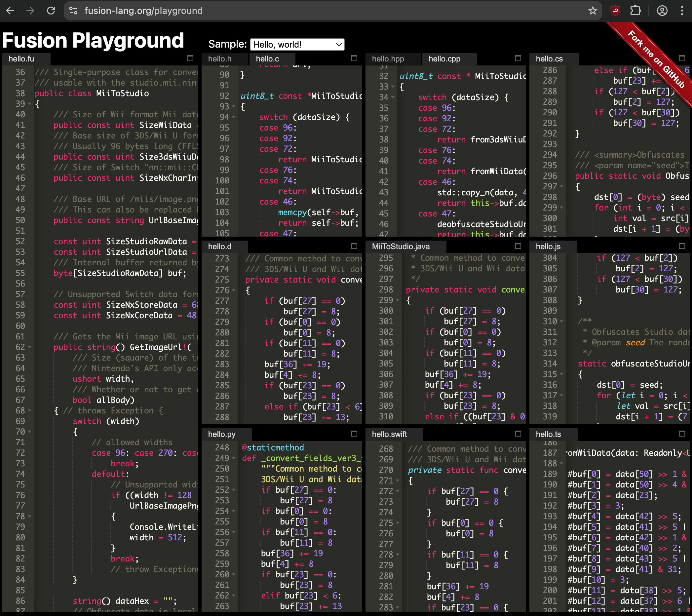Maximize the hello.fu editor panel
Viewport: 692px width, 616px height.
tap(190, 58)
